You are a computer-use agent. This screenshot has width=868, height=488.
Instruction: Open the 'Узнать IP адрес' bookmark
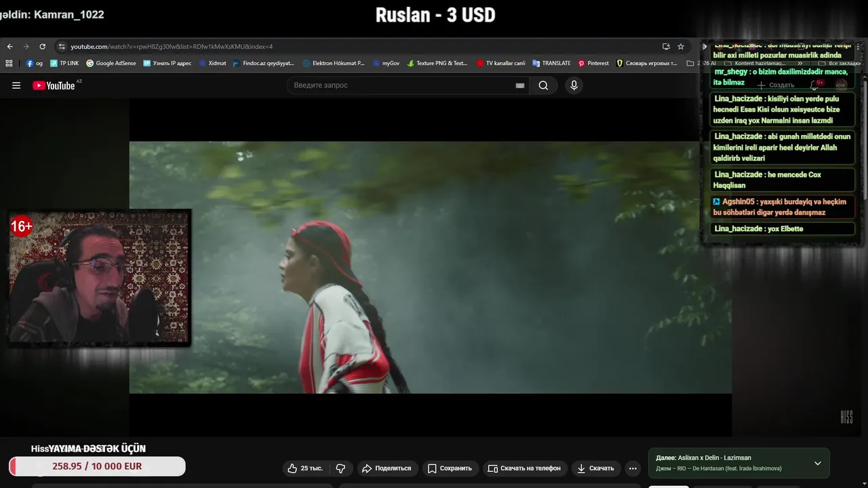click(167, 63)
